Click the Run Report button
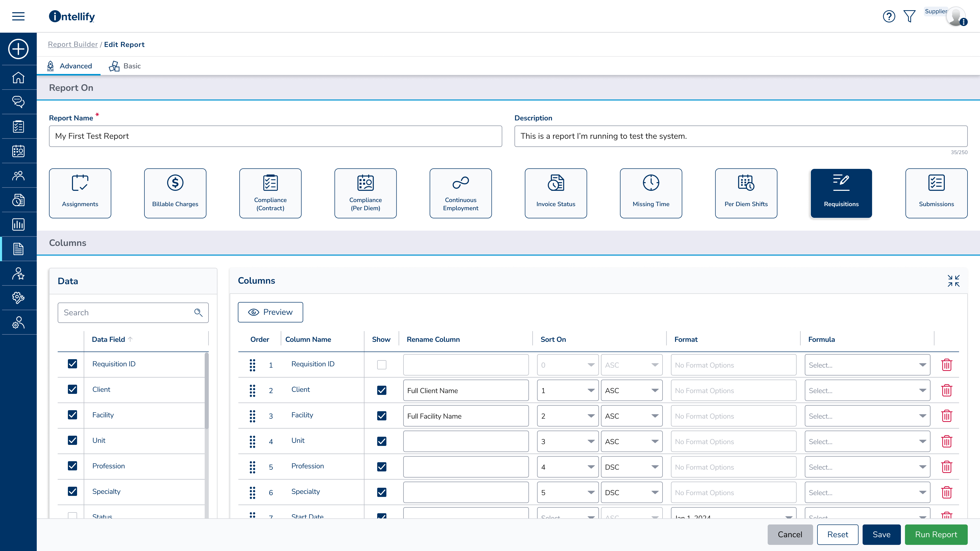This screenshot has width=980, height=551. point(936,534)
